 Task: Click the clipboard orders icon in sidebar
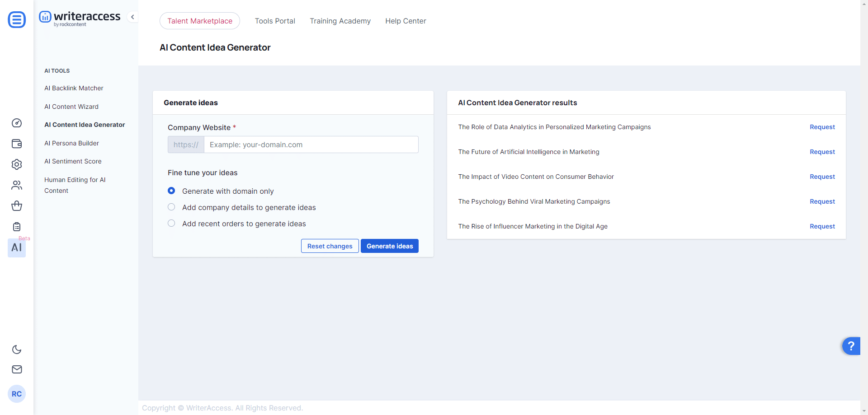17,227
